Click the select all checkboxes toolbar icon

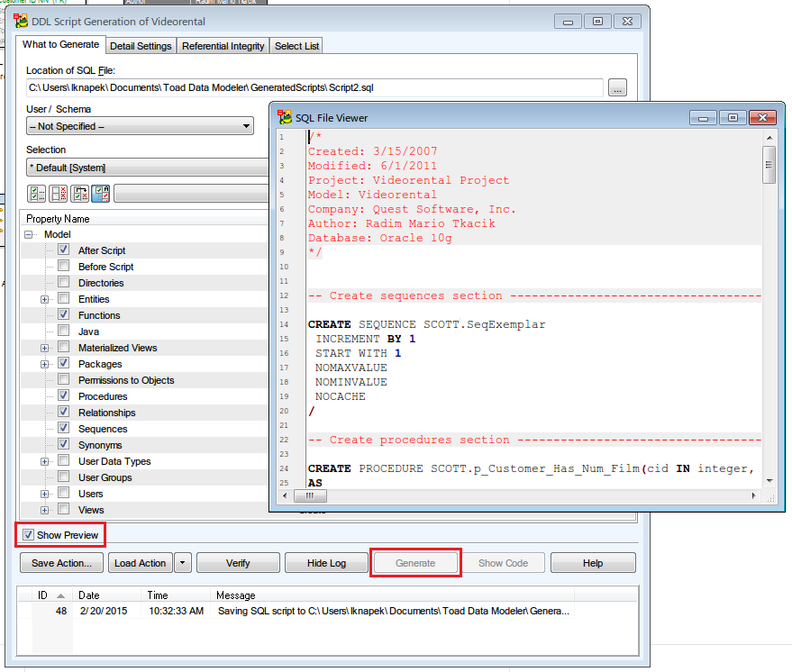[37, 194]
